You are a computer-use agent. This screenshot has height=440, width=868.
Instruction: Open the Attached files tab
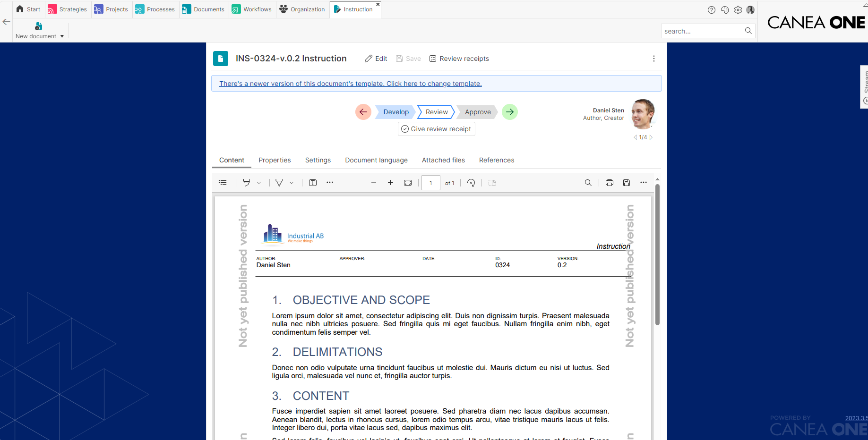click(443, 160)
